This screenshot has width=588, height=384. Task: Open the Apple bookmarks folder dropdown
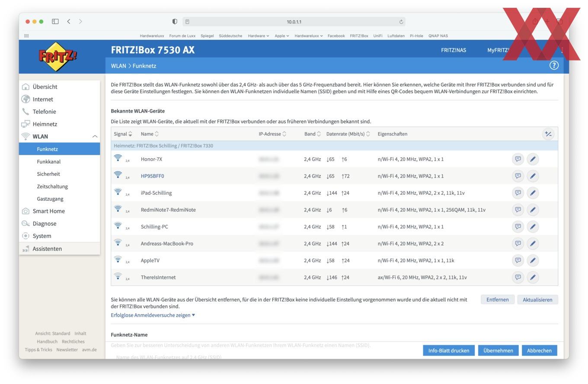(x=282, y=35)
